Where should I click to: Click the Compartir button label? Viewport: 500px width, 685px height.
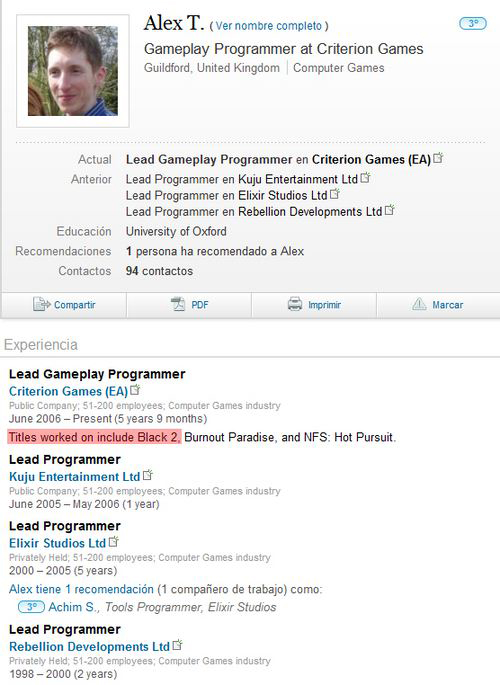75,304
